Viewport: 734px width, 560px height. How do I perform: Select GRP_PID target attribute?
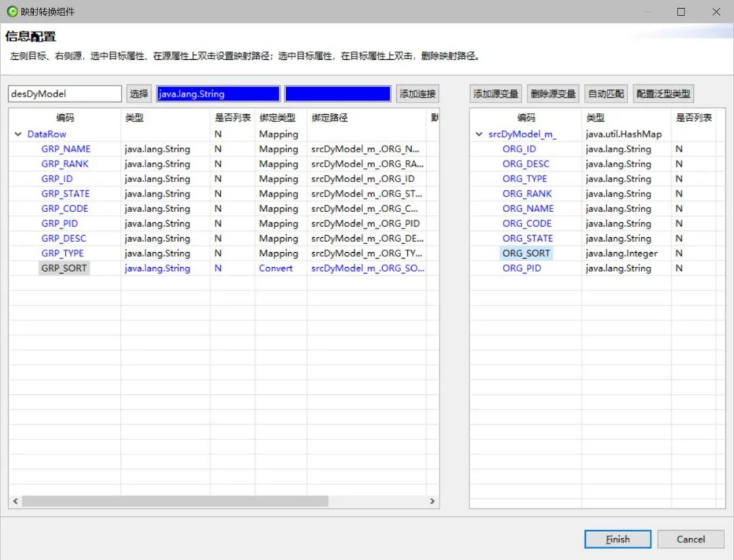(59, 224)
